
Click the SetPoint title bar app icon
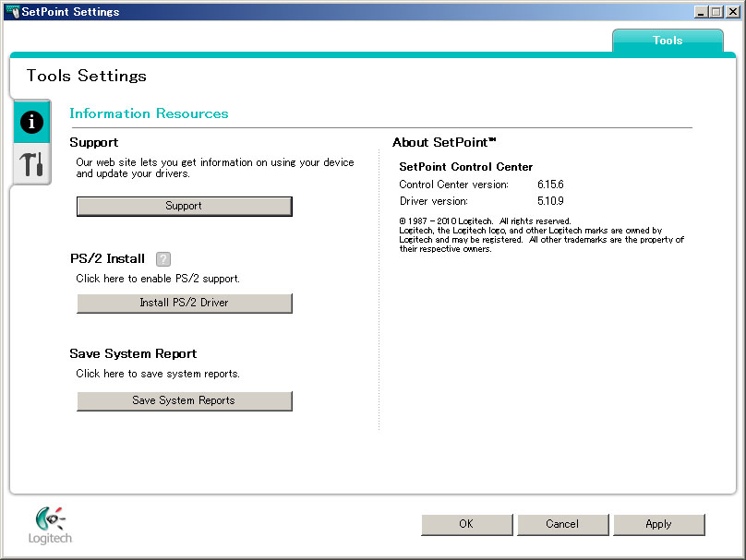pyautogui.click(x=12, y=11)
